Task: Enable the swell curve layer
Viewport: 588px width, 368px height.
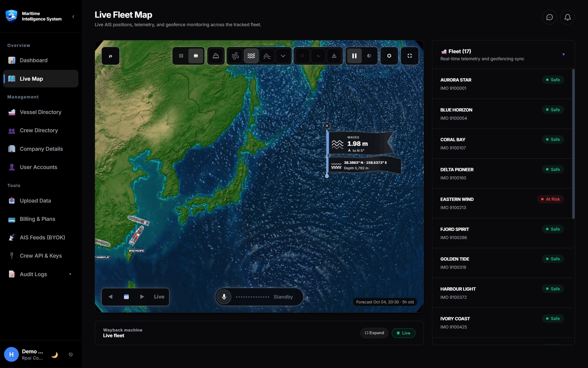Action: (267, 56)
